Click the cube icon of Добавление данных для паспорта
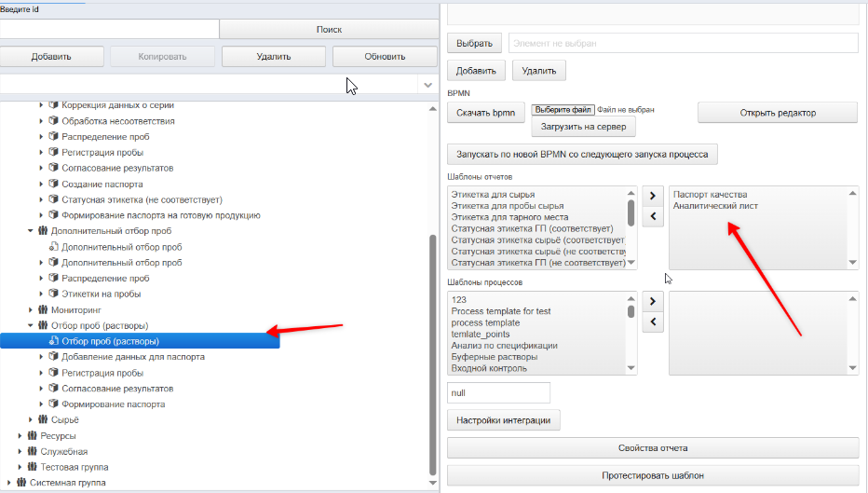The image size is (868, 493). coord(53,356)
